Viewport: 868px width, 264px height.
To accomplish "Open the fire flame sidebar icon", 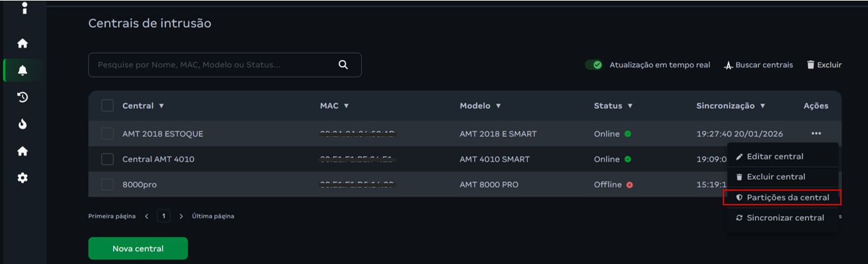I will (x=23, y=124).
